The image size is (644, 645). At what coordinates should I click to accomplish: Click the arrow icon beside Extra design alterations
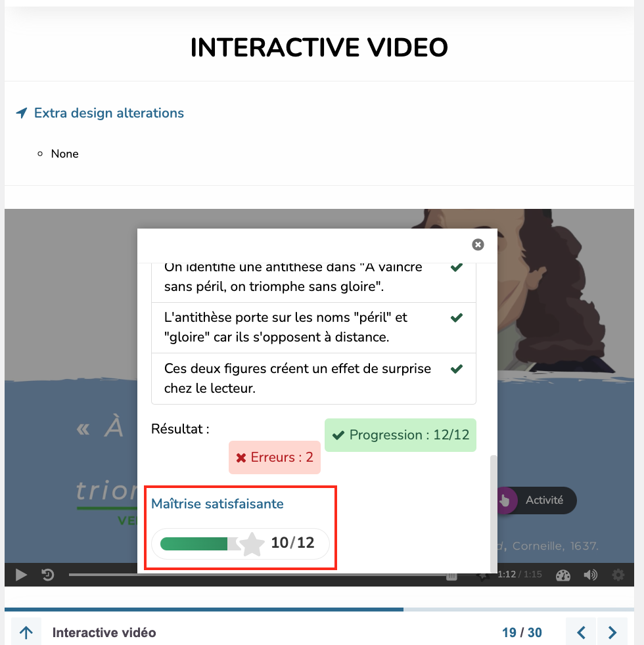tap(22, 113)
